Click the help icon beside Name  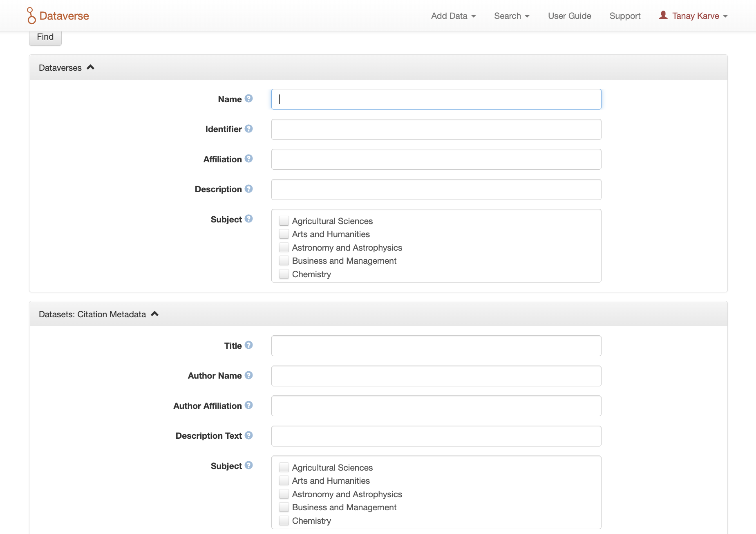[x=248, y=99]
